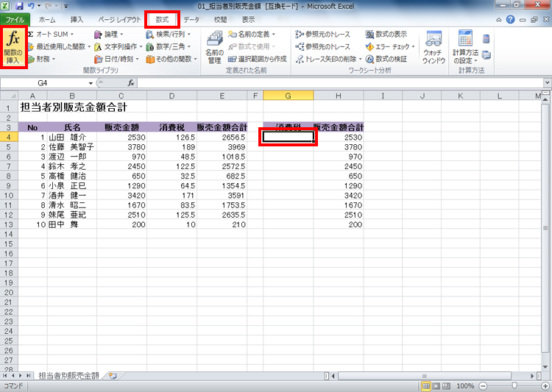Switch to the Review (校閲) tab
This screenshot has height=392, width=552.
220,20
